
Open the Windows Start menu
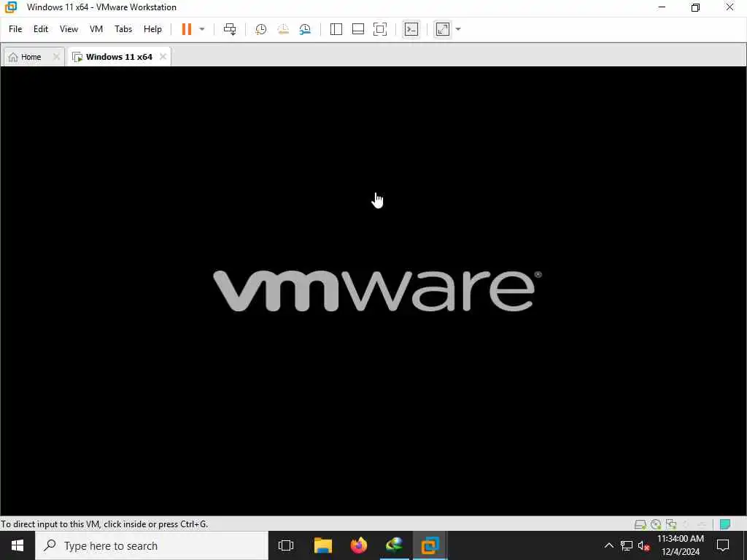coord(18,545)
